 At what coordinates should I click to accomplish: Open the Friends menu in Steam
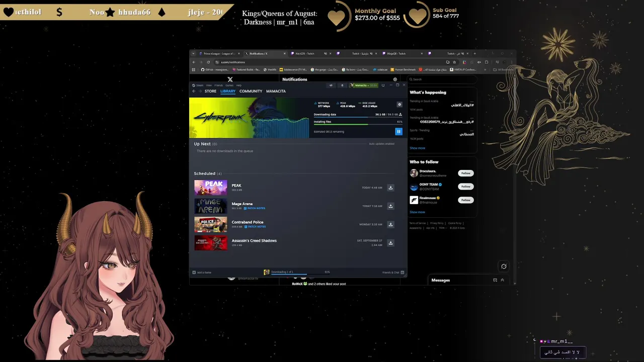[x=218, y=85]
